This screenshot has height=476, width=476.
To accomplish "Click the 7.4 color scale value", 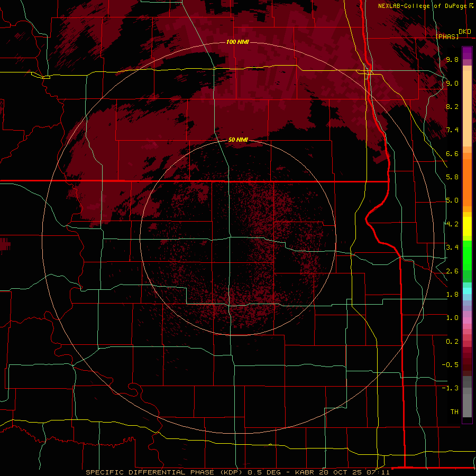I will (x=452, y=130).
